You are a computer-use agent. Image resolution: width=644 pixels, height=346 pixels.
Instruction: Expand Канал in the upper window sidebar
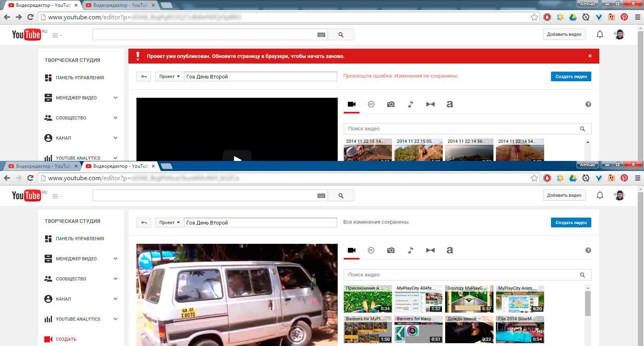116,138
